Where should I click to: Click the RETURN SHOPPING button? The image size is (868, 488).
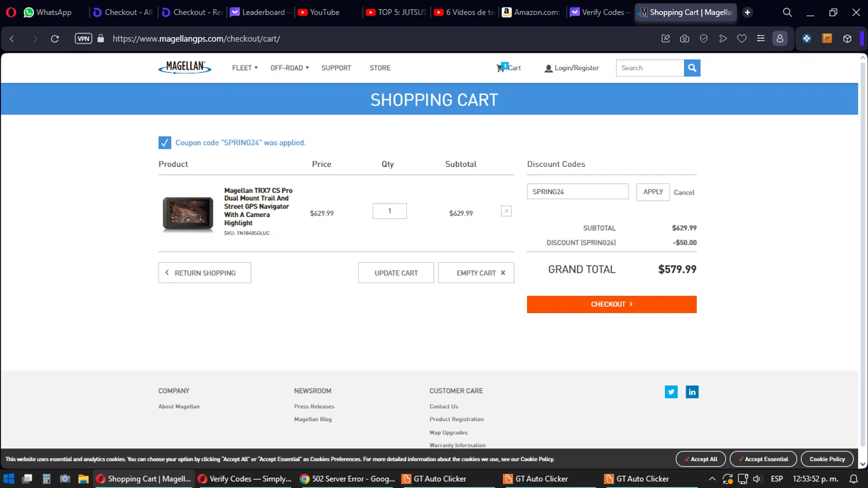[205, 273]
